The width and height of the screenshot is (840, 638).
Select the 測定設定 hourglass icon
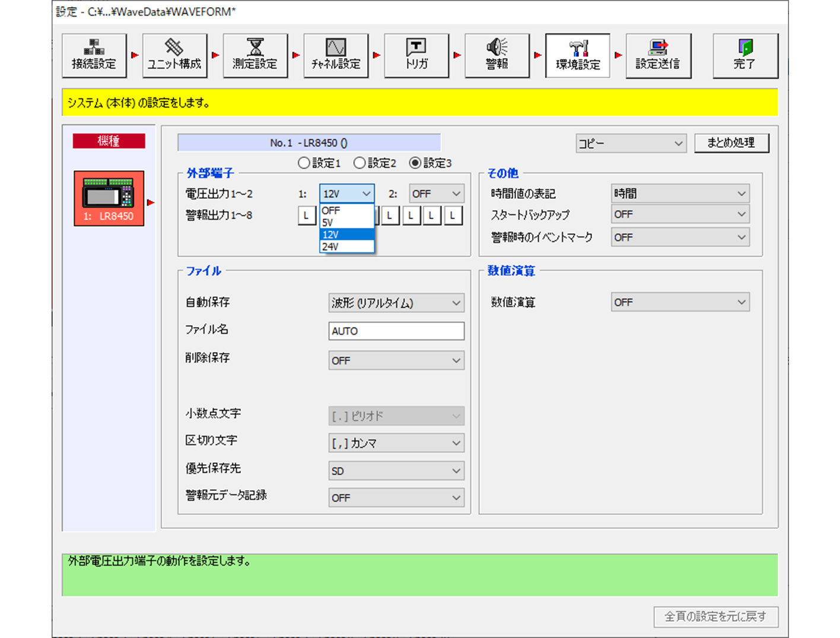[x=255, y=55]
